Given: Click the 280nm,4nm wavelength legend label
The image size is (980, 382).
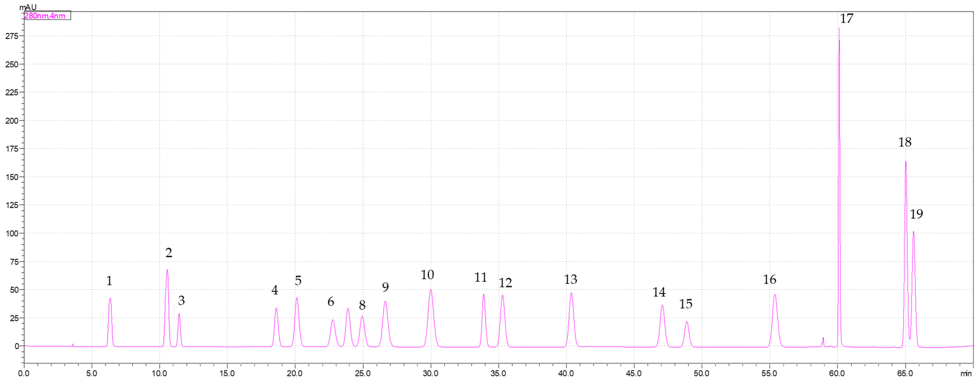Looking at the screenshot, I should (x=45, y=16).
